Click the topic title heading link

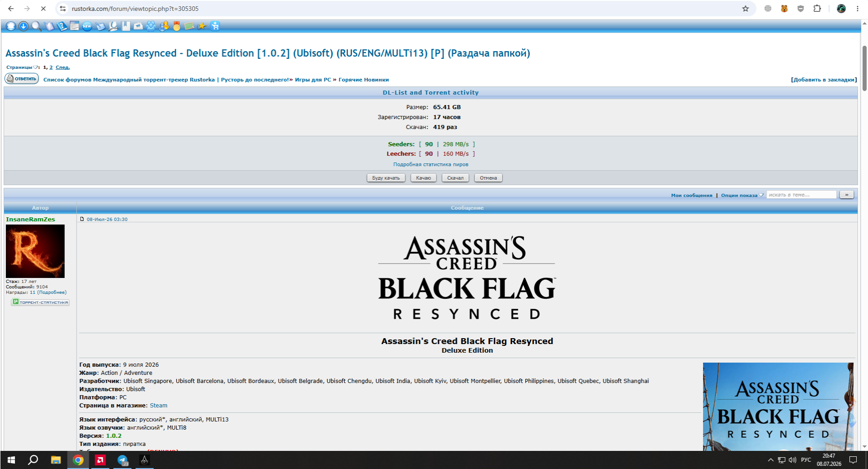[x=268, y=53]
